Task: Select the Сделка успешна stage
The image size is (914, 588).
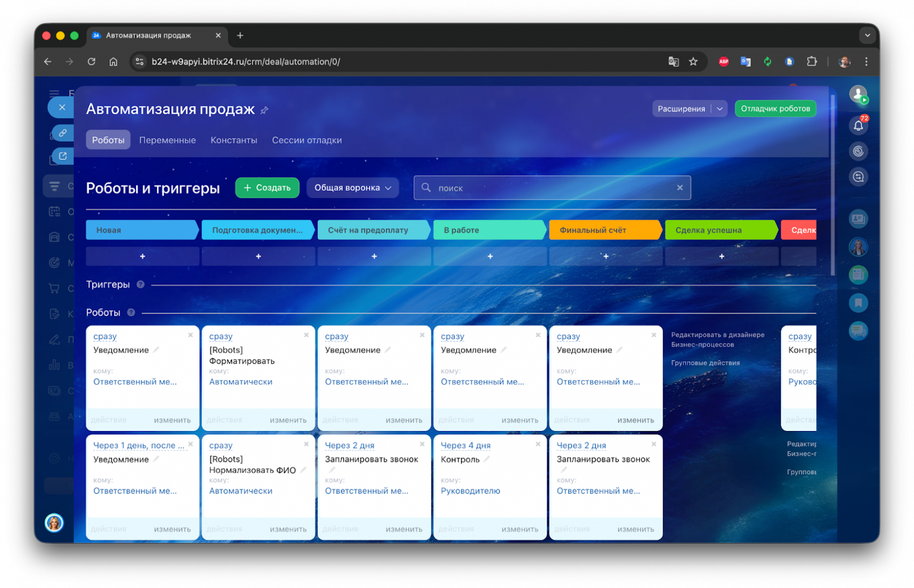Action: click(x=722, y=230)
